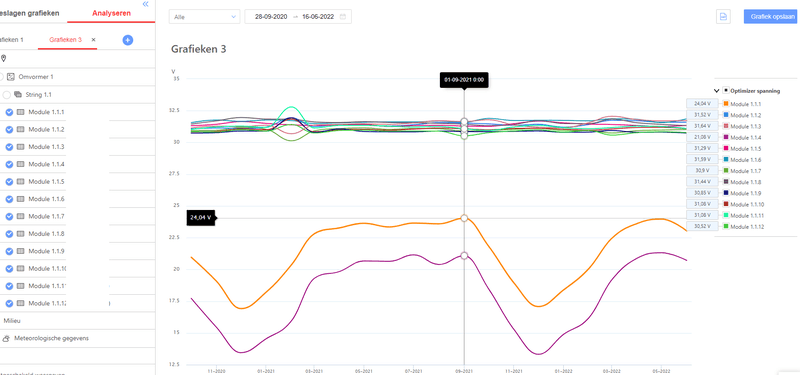Click end date 16-06-2022 field
This screenshot has height=375, width=800.
(x=318, y=16)
